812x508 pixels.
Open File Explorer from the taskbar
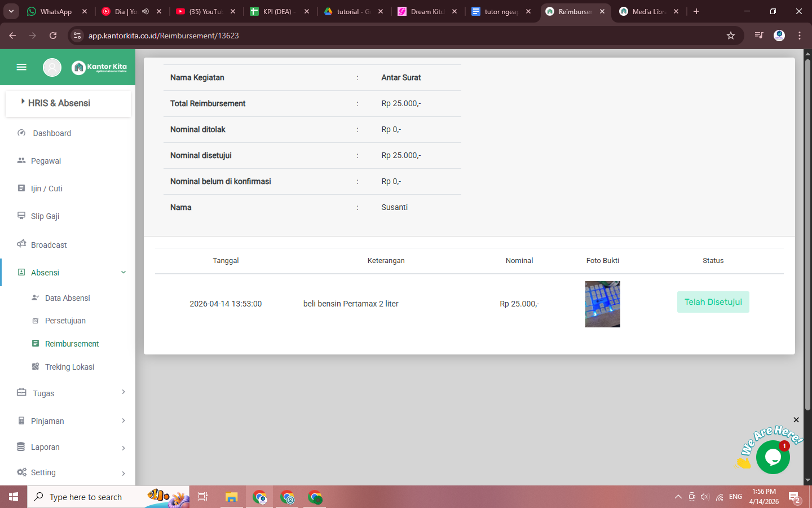point(231,497)
